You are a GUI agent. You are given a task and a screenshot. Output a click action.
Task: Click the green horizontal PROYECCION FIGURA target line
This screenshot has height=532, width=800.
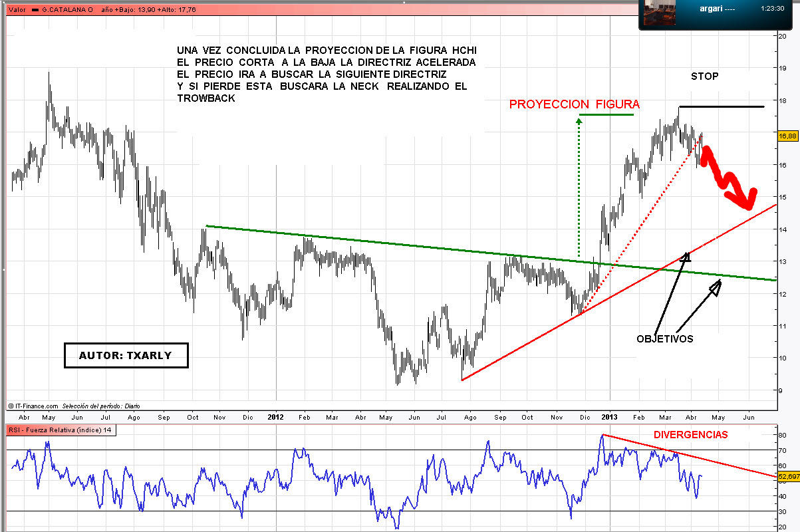pos(606,115)
